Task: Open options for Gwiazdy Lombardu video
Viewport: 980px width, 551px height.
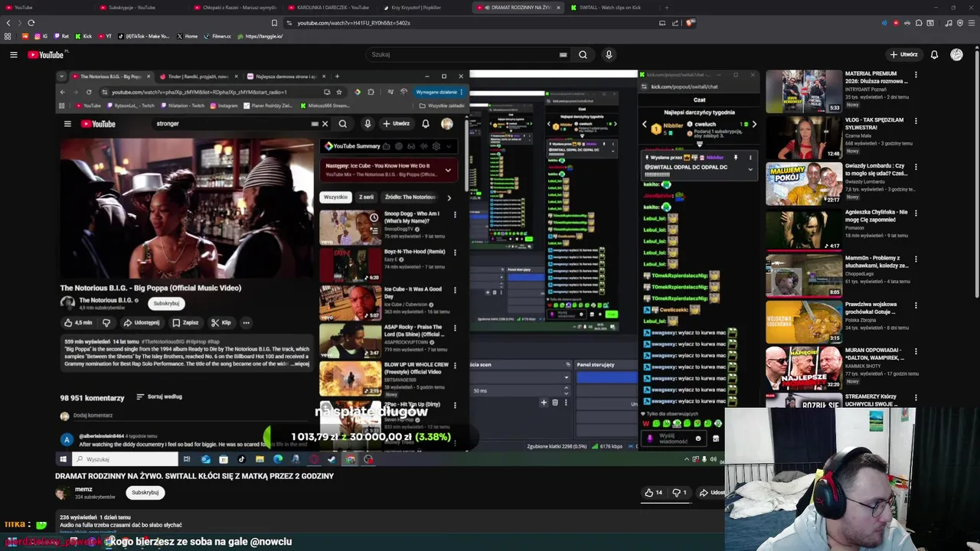Action: pos(916,166)
